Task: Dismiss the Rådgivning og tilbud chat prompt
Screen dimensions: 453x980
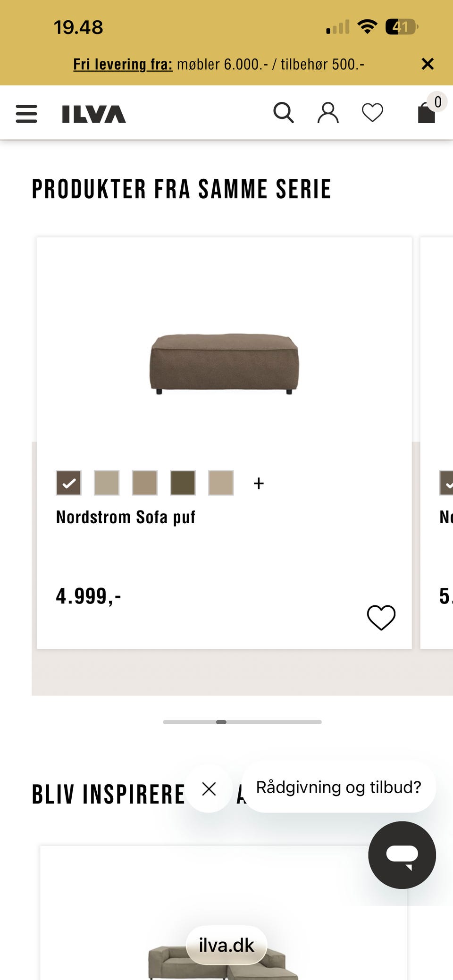Action: 208,788
